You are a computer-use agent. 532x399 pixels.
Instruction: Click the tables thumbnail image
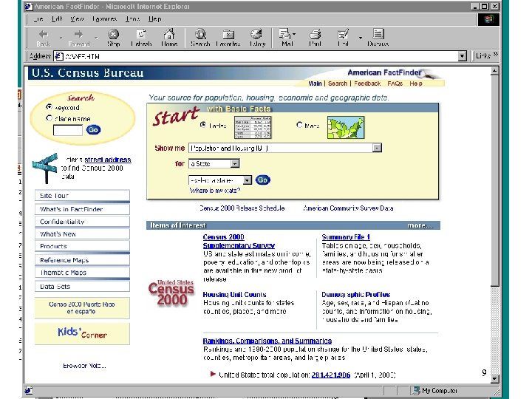(x=253, y=127)
